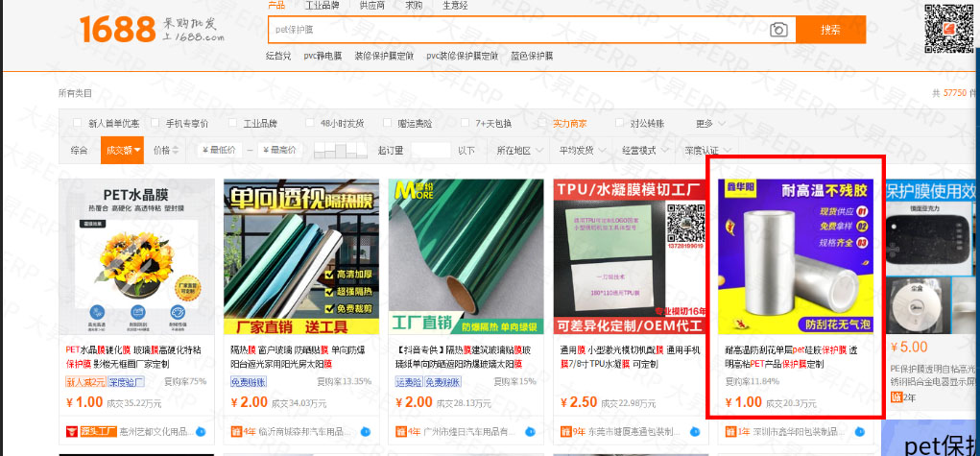Expand the 深度认证 dropdown

pos(706,151)
